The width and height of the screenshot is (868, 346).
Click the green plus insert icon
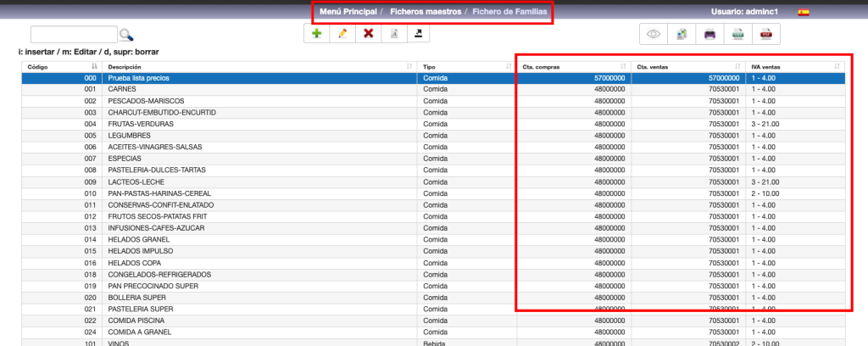pos(317,34)
